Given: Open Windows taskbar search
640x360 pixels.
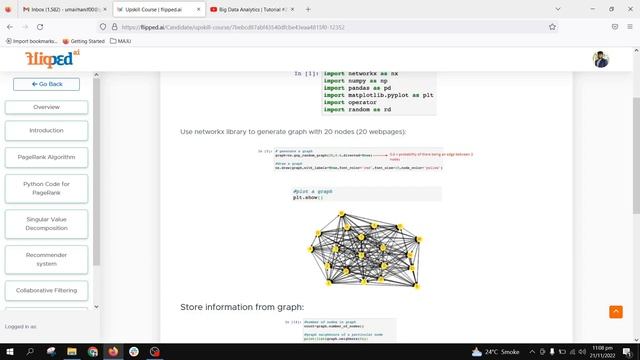Looking at the screenshot, I should (x=30, y=351).
